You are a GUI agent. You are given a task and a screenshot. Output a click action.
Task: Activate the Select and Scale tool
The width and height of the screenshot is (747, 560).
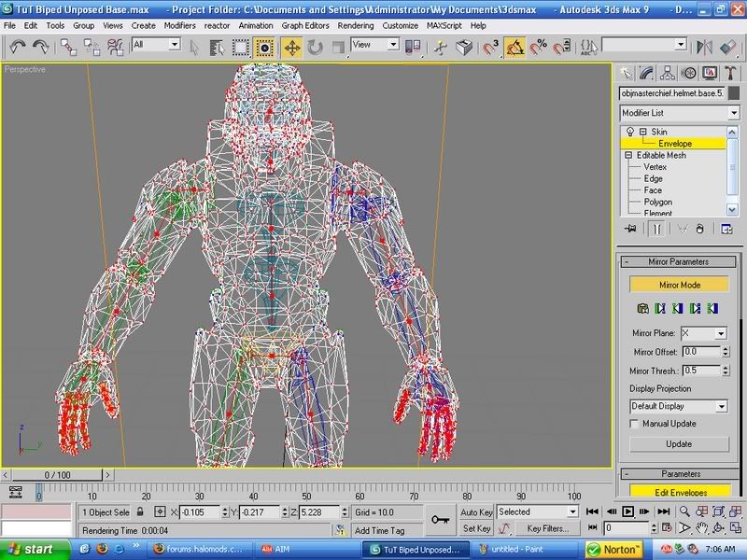click(338, 48)
